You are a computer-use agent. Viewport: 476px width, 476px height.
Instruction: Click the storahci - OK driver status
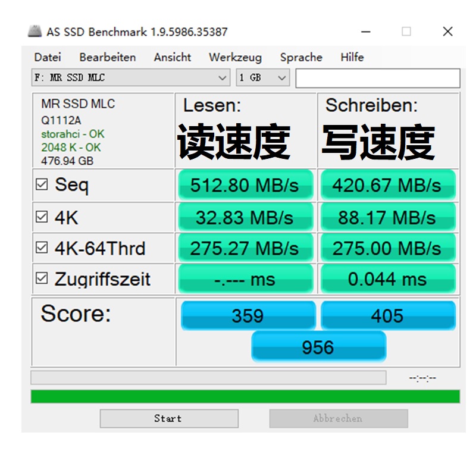[73, 134]
